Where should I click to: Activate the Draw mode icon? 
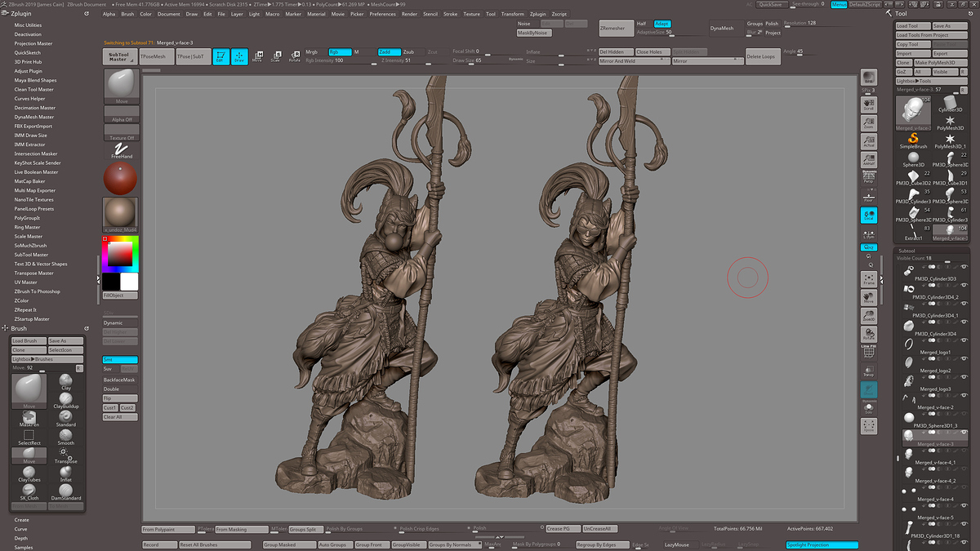point(239,56)
